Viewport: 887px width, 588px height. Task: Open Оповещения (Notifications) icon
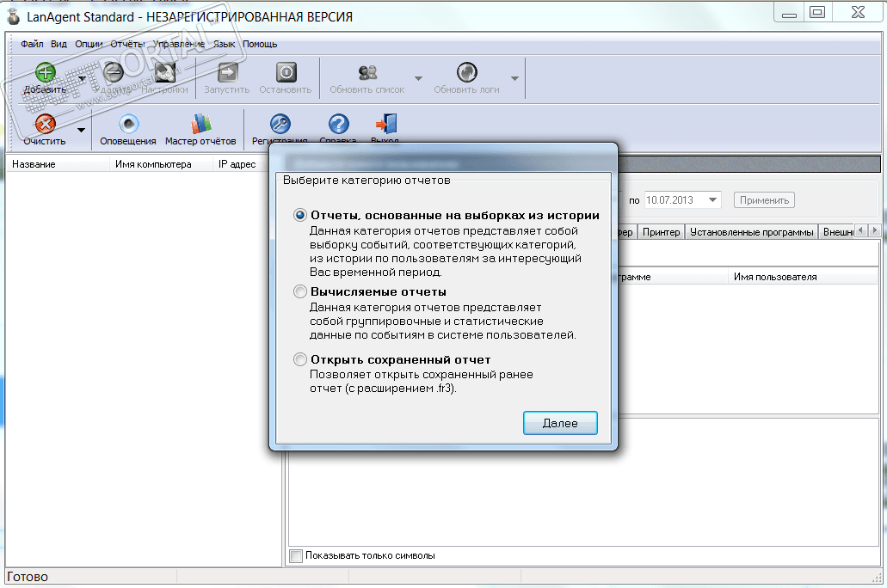(128, 124)
